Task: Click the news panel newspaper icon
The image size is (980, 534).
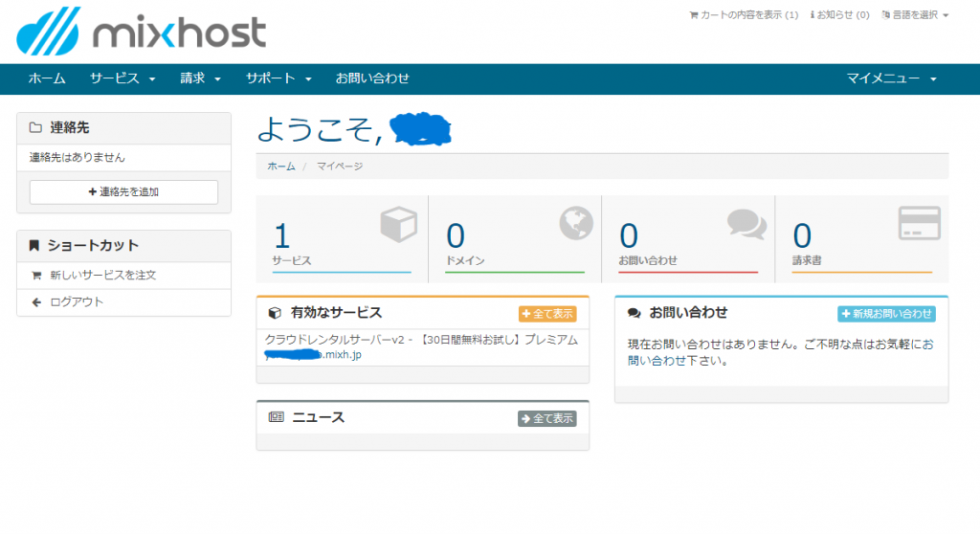Action: (x=276, y=417)
